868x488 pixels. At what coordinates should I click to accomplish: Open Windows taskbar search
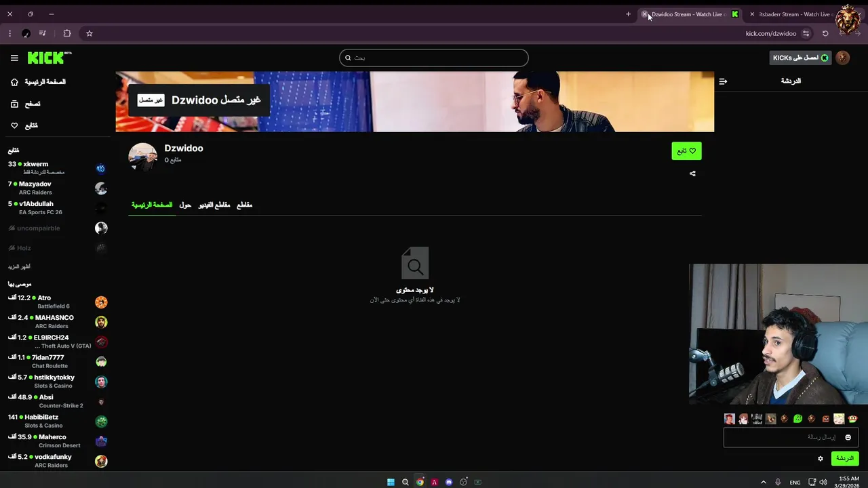[405, 482]
